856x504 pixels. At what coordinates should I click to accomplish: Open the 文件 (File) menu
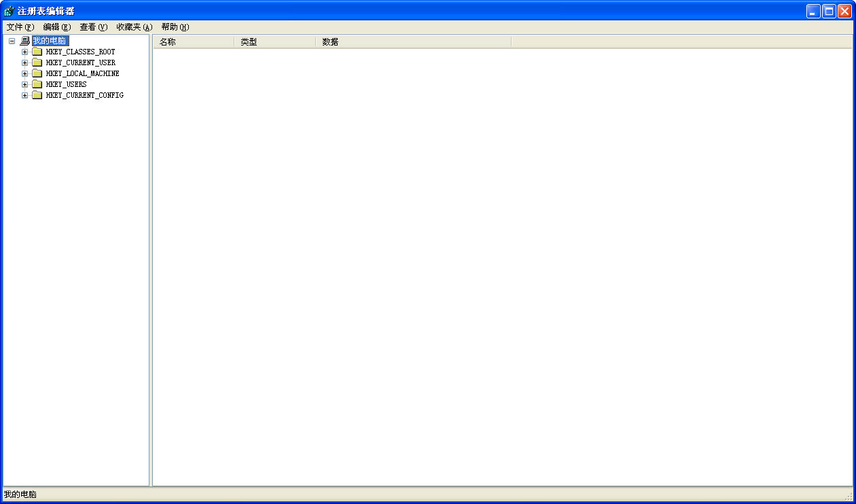[x=20, y=27]
